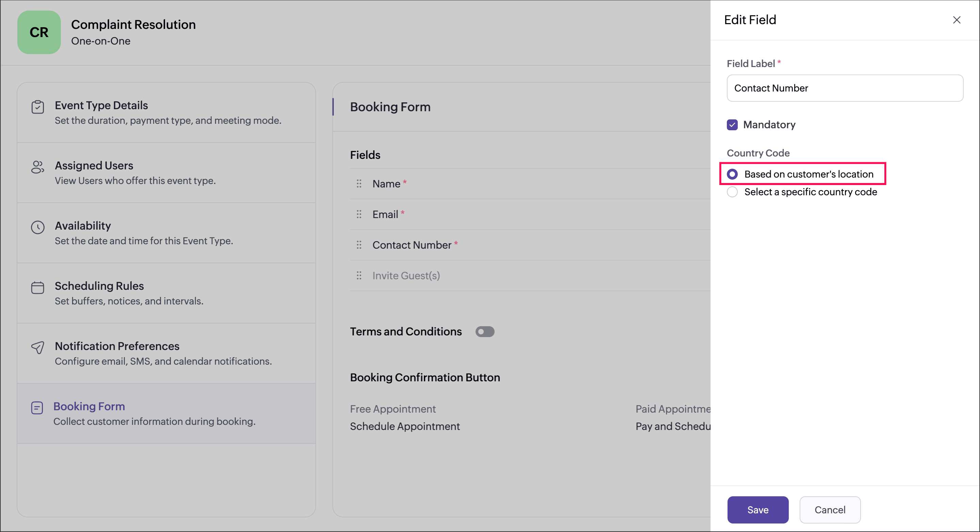Click the drag handle beside Contact Number
This screenshot has width=980, height=532.
point(359,245)
